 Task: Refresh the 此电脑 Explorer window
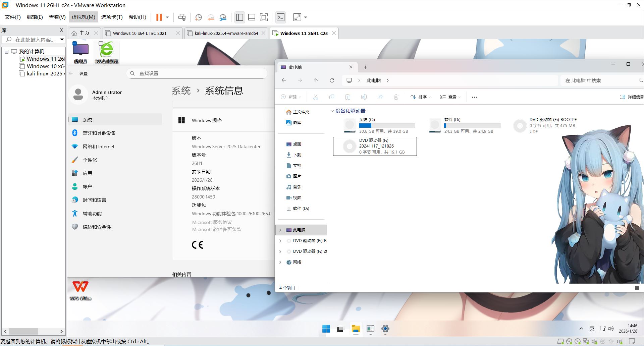coord(332,80)
